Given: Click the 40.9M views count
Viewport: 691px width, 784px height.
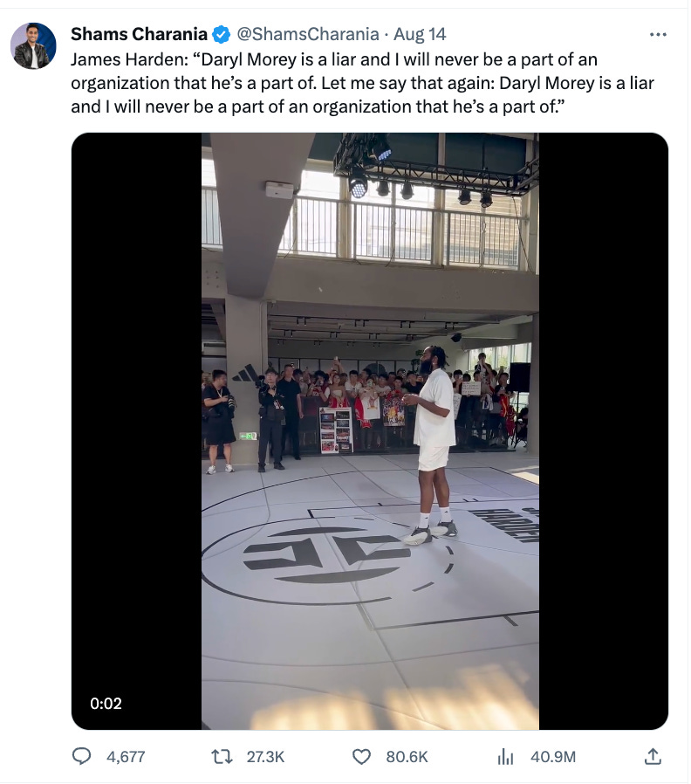Looking at the screenshot, I should [x=553, y=757].
